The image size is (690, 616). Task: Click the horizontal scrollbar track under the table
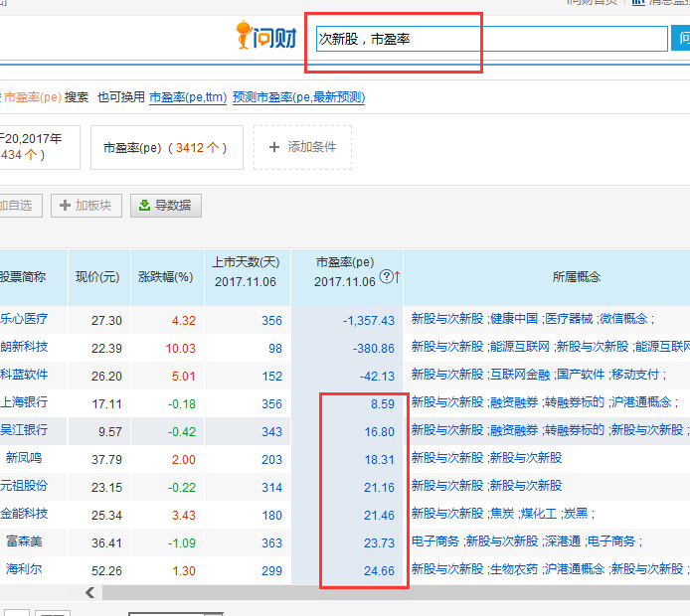point(398,593)
